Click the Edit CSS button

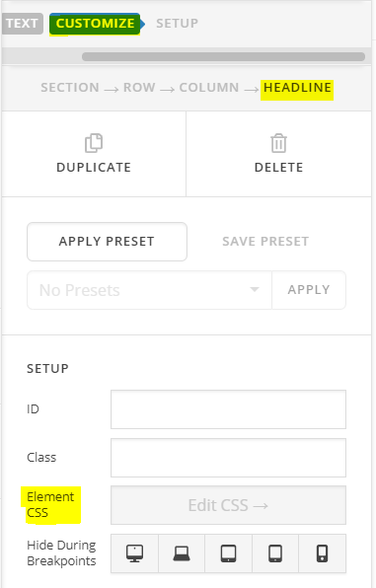[x=228, y=505]
